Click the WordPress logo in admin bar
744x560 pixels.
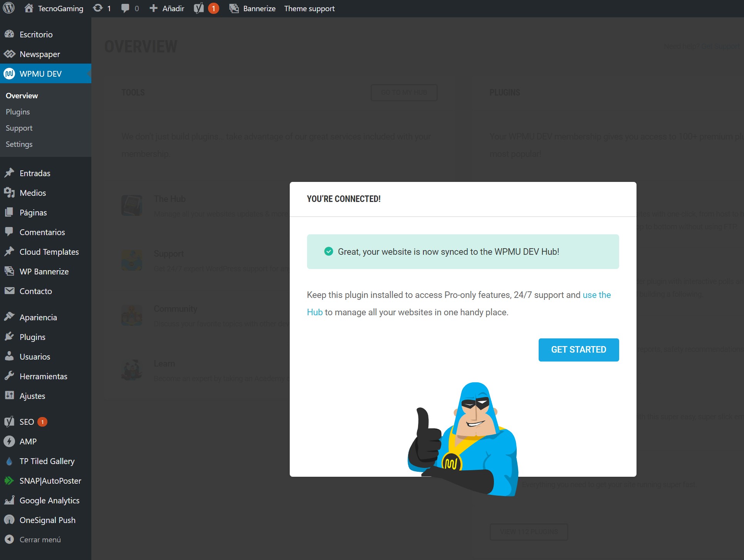click(8, 8)
